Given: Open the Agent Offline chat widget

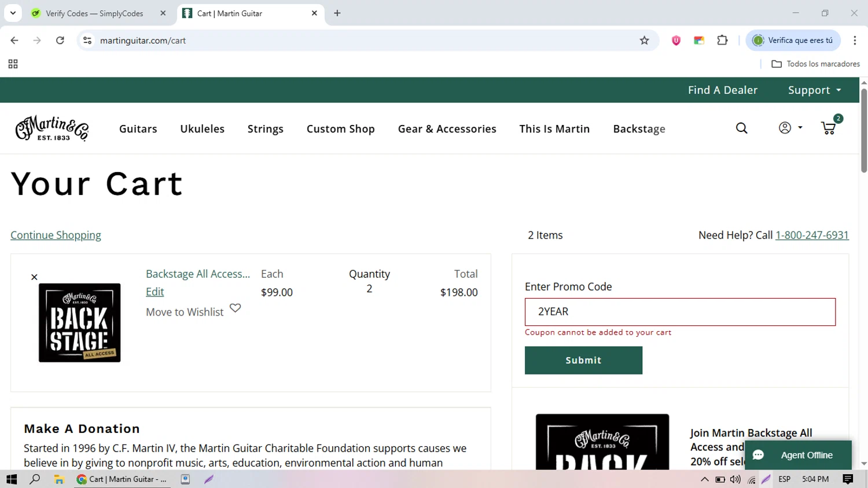Looking at the screenshot, I should 798,455.
